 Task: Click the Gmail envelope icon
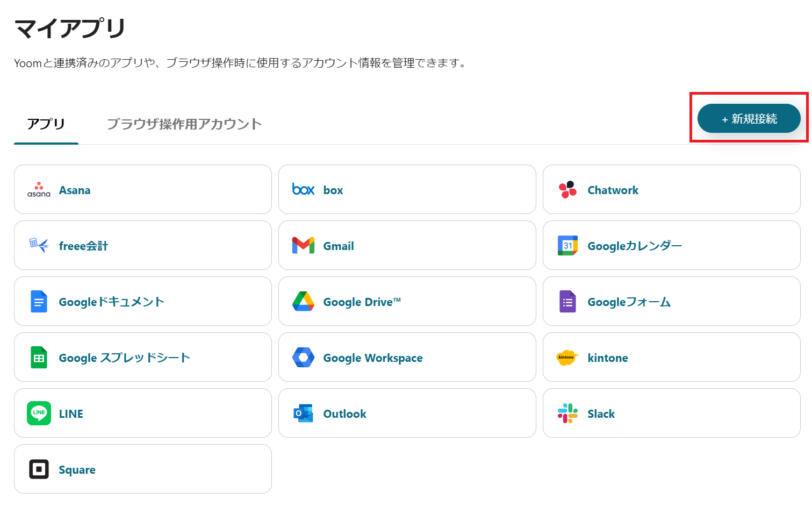(x=303, y=246)
